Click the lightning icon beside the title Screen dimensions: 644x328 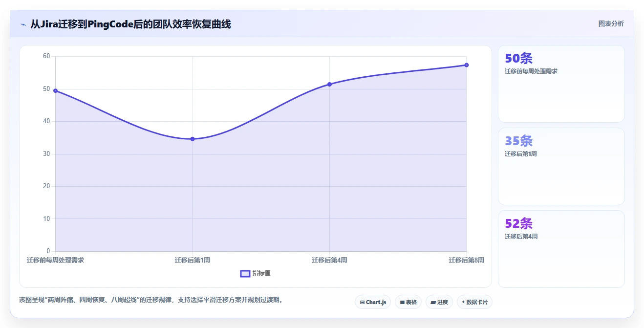(x=23, y=24)
